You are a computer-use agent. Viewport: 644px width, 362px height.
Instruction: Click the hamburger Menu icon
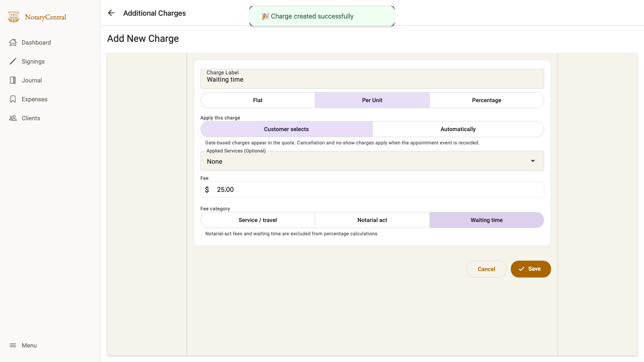tap(13, 345)
